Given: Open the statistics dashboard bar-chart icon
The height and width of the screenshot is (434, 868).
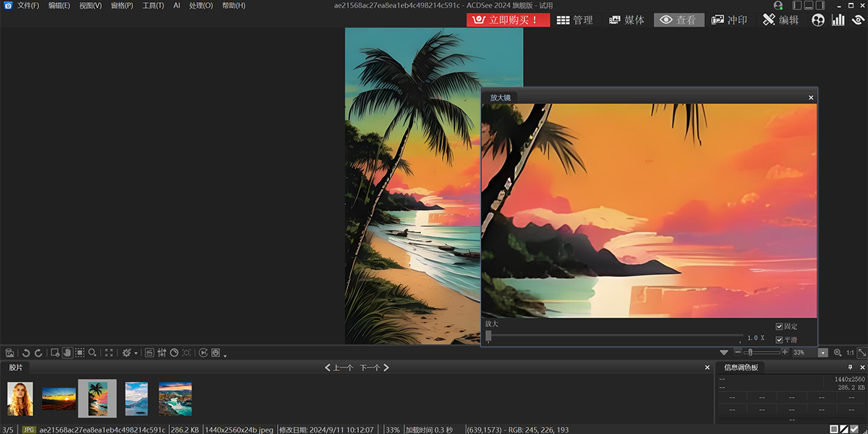Looking at the screenshot, I should pos(838,20).
